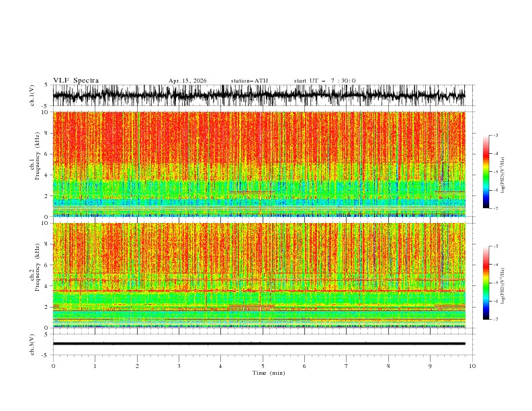Screen dimensions: 532x411
Task: Click time axis tick label "7"
Action: pyautogui.click(x=347, y=366)
